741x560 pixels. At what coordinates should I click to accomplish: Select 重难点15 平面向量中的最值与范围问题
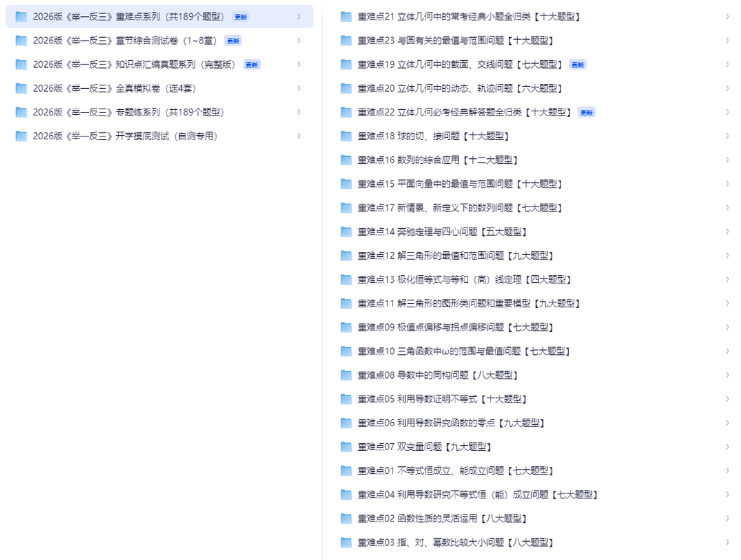click(435, 184)
